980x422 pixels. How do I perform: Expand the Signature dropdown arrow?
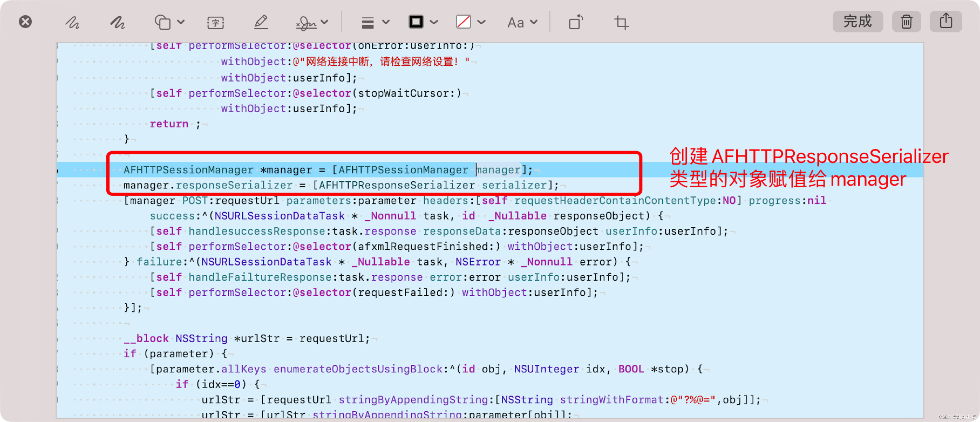[325, 22]
